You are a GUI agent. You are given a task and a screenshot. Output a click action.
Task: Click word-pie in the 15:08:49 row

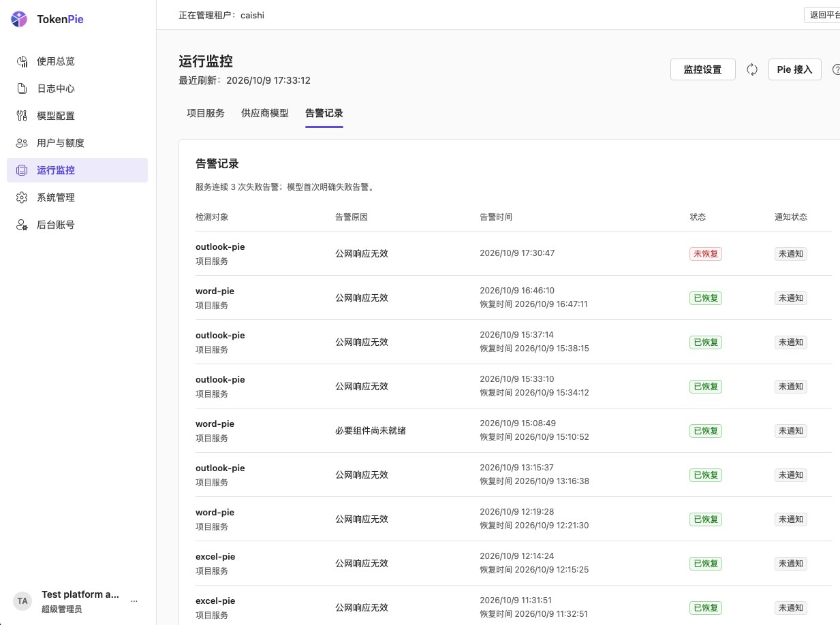coord(215,424)
